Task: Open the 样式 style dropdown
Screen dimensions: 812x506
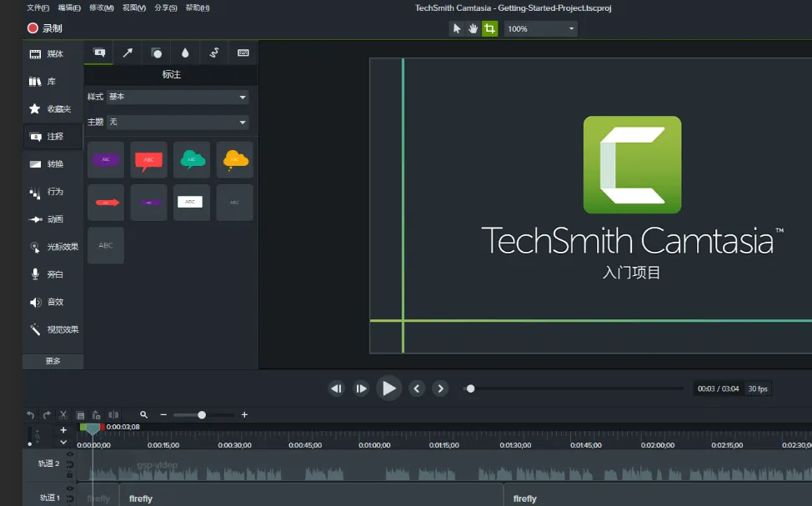Action: pyautogui.click(x=178, y=97)
